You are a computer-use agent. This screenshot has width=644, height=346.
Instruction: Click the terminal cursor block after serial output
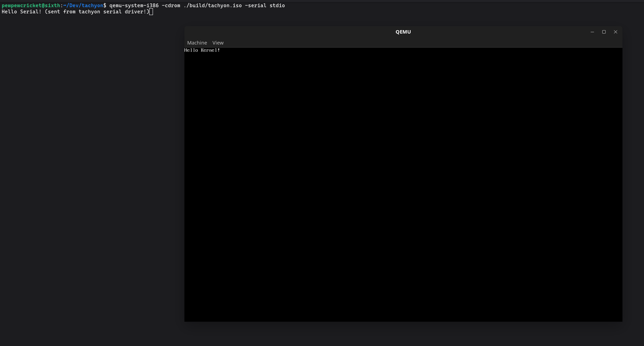[151, 12]
